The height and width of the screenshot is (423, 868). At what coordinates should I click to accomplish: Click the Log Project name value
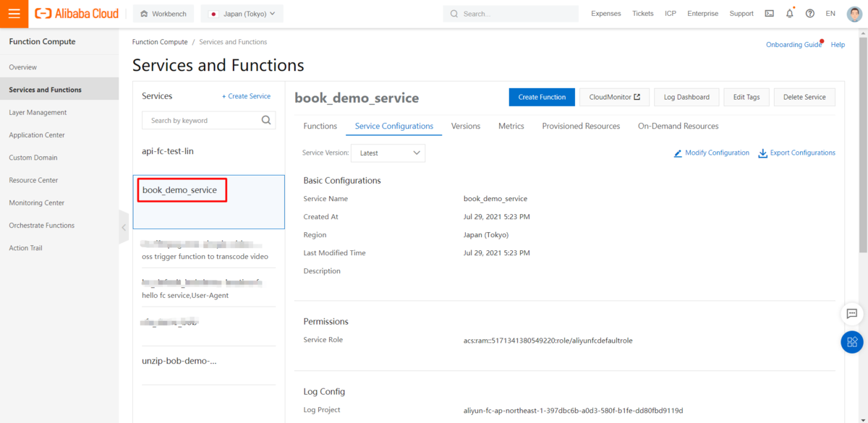[x=573, y=410]
